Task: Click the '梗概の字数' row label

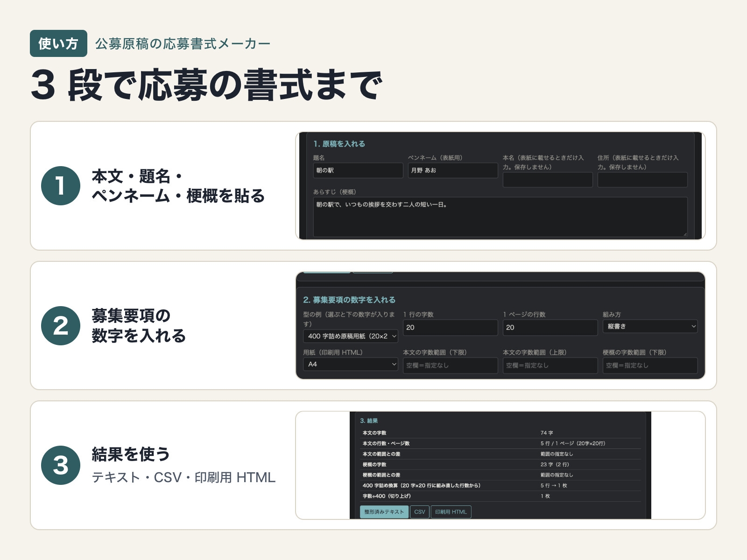Action: click(374, 465)
